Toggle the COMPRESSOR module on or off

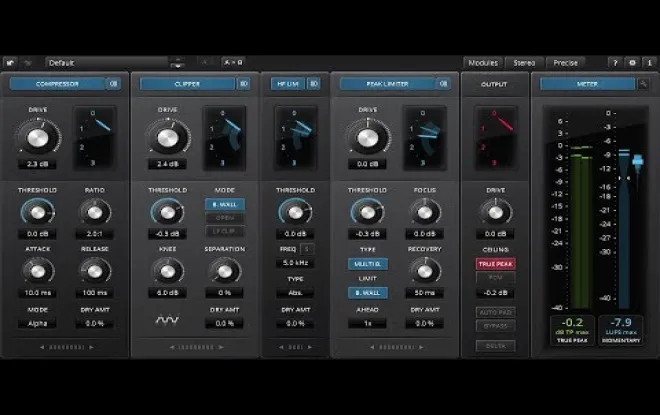point(57,84)
